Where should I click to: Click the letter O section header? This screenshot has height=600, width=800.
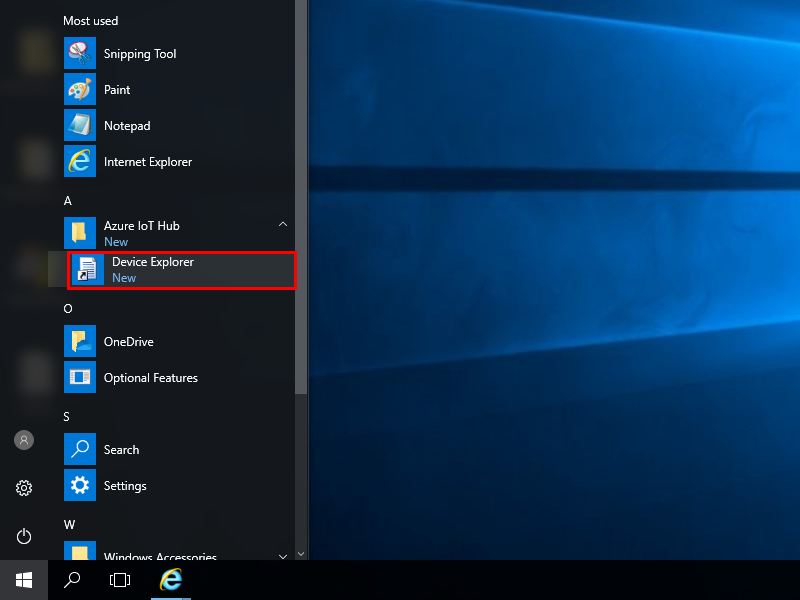68,309
